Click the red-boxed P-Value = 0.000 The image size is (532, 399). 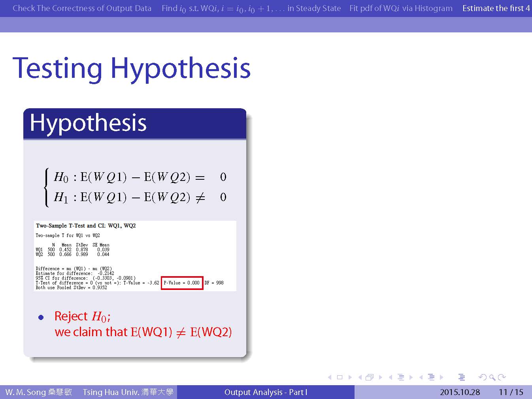click(x=182, y=283)
